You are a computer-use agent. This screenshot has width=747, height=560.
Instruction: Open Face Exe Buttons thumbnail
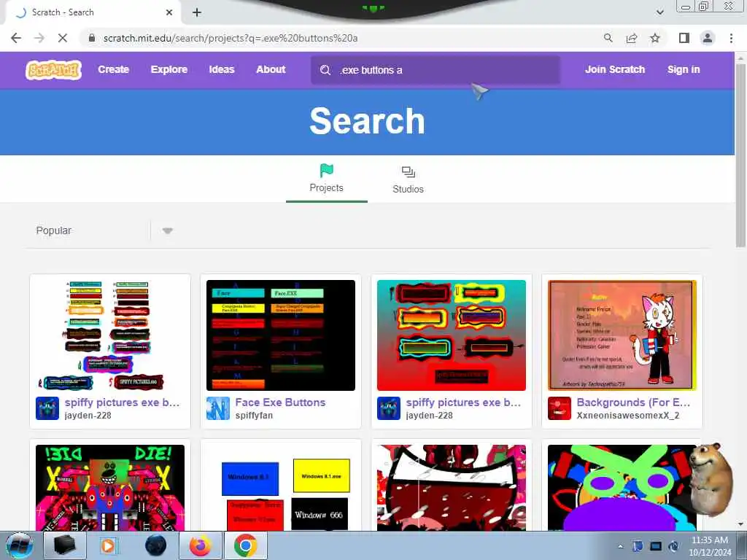tap(281, 335)
